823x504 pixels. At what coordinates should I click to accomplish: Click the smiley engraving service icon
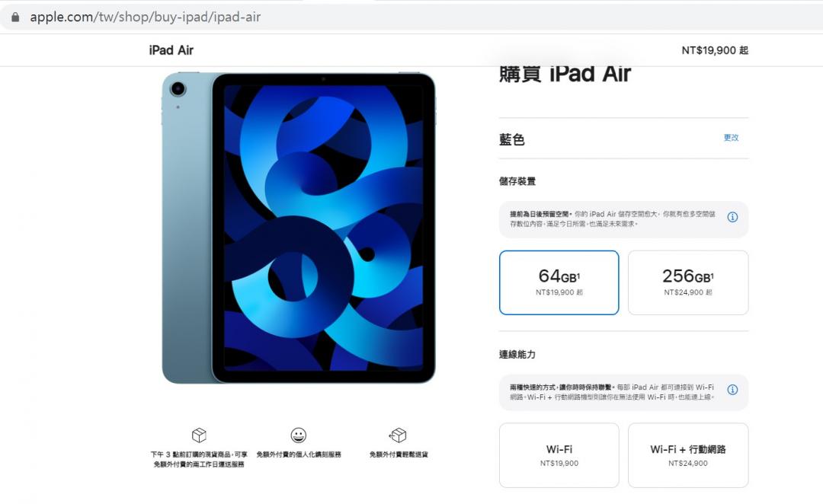tap(298, 435)
